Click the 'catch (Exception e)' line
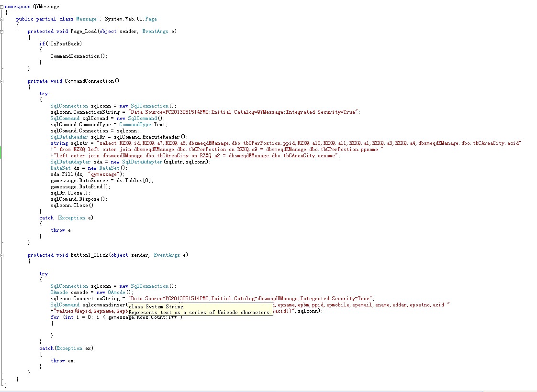The image size is (537, 392). (66, 218)
